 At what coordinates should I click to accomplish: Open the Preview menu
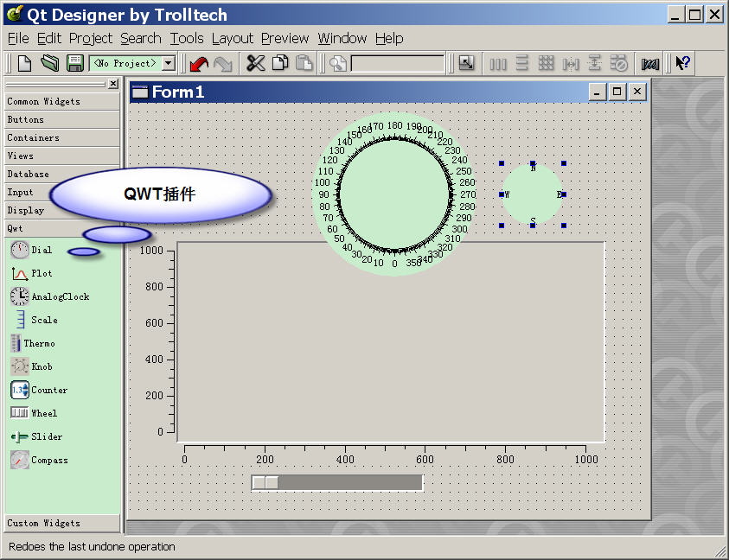(285, 38)
